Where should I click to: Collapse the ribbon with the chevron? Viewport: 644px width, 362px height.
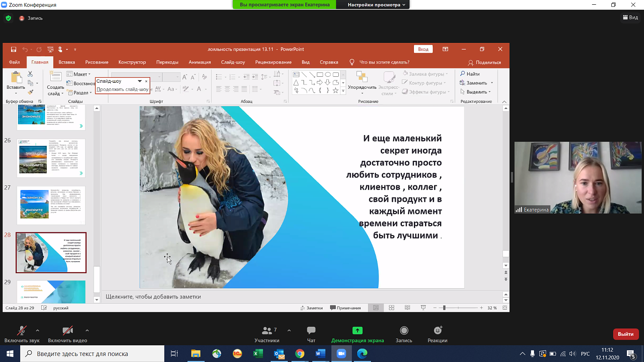pos(504,102)
